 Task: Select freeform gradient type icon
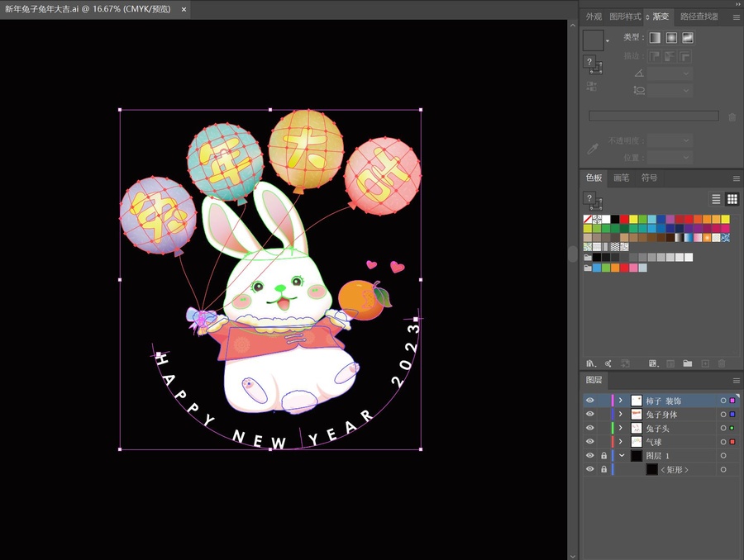coord(688,38)
